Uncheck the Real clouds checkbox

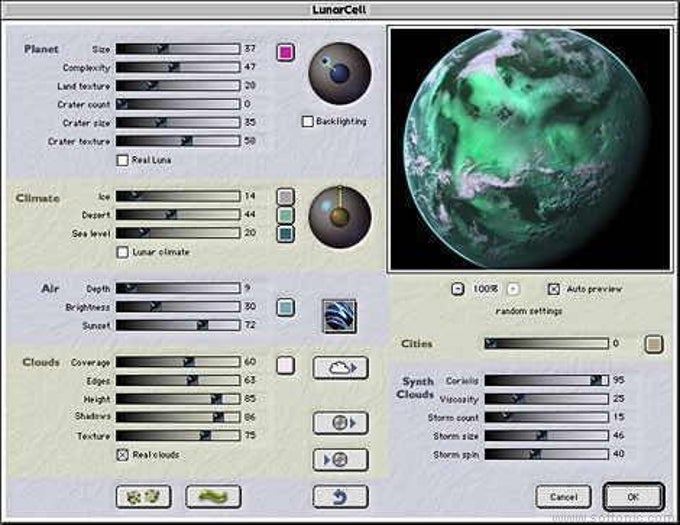click(x=123, y=455)
